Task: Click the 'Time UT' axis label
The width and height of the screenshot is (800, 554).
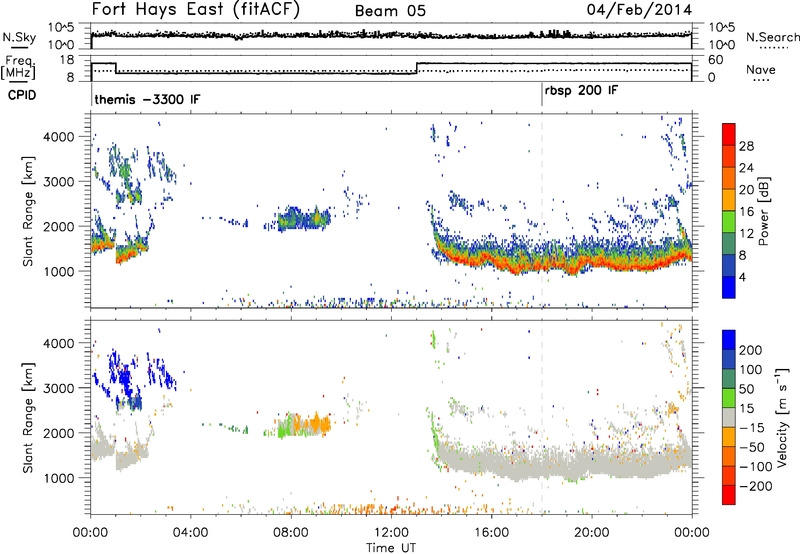Action: point(391,548)
